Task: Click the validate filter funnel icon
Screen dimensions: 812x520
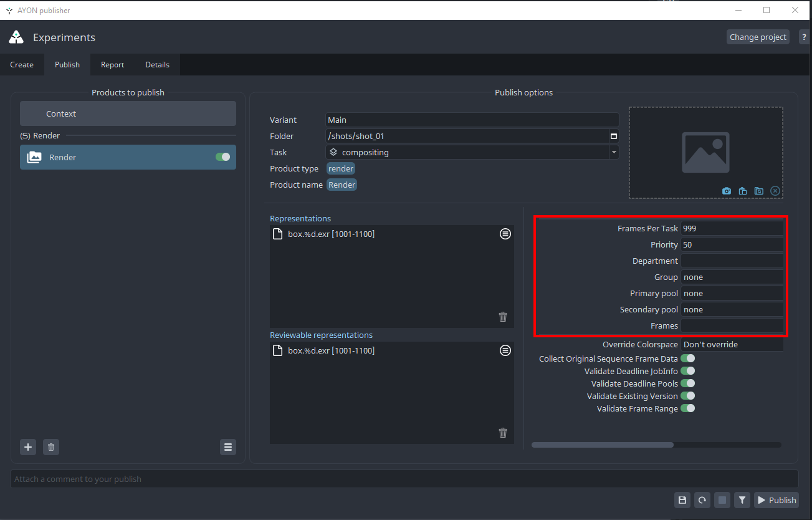Action: [742, 500]
